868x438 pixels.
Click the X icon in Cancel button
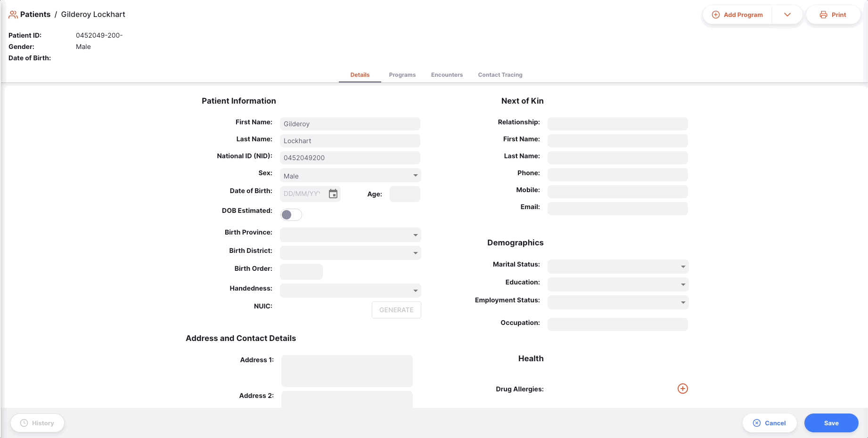[757, 423]
